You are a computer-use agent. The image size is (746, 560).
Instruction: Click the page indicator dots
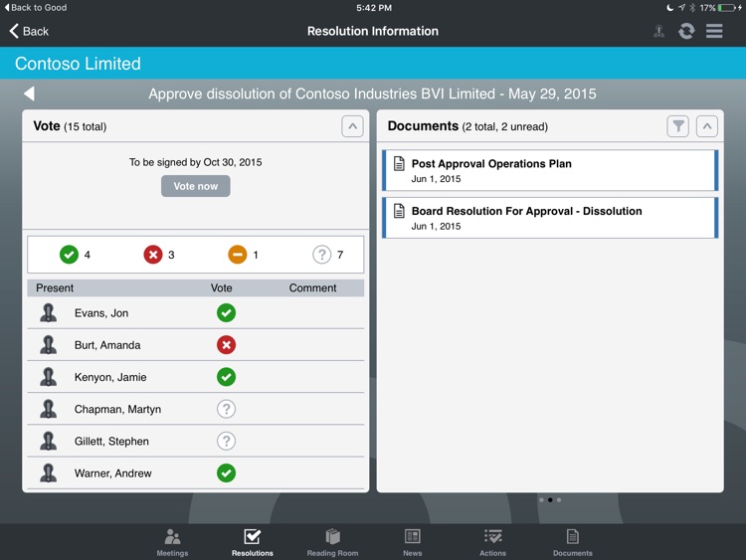coord(550,499)
